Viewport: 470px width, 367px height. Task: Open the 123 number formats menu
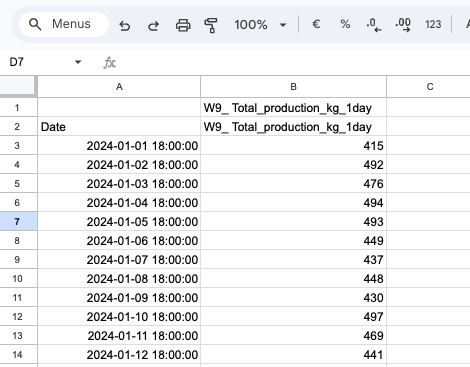click(433, 24)
